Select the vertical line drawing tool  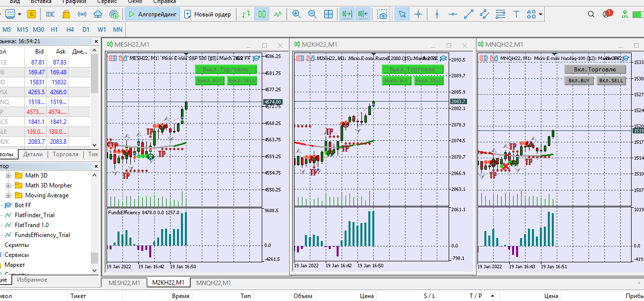click(x=437, y=14)
